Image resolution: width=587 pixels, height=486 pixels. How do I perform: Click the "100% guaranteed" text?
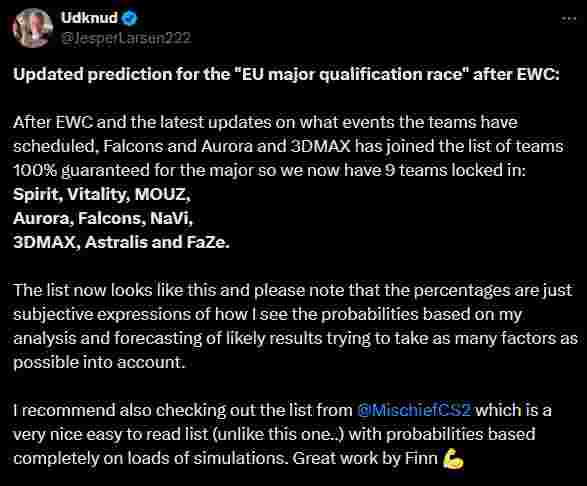tap(81, 171)
